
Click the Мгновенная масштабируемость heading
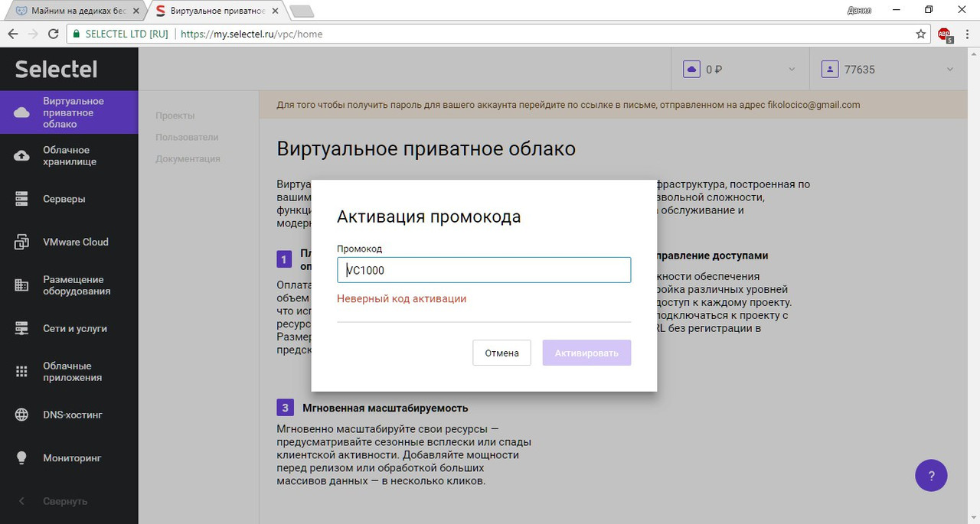385,408
